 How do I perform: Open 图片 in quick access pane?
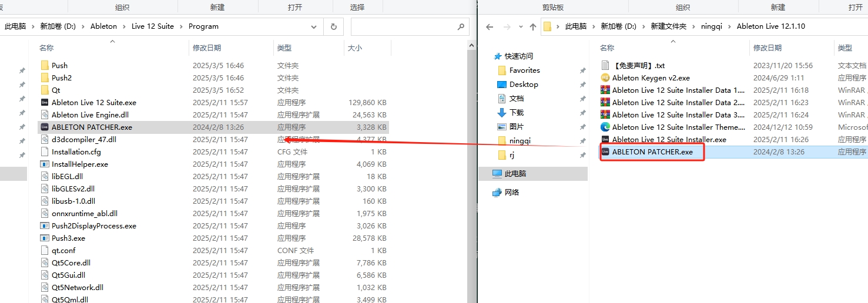click(517, 126)
